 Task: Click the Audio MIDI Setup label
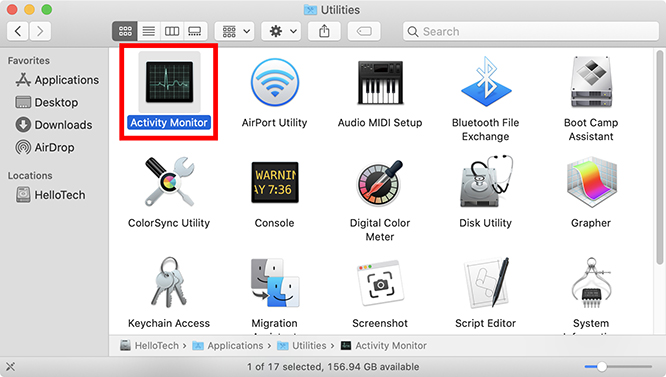(380, 123)
